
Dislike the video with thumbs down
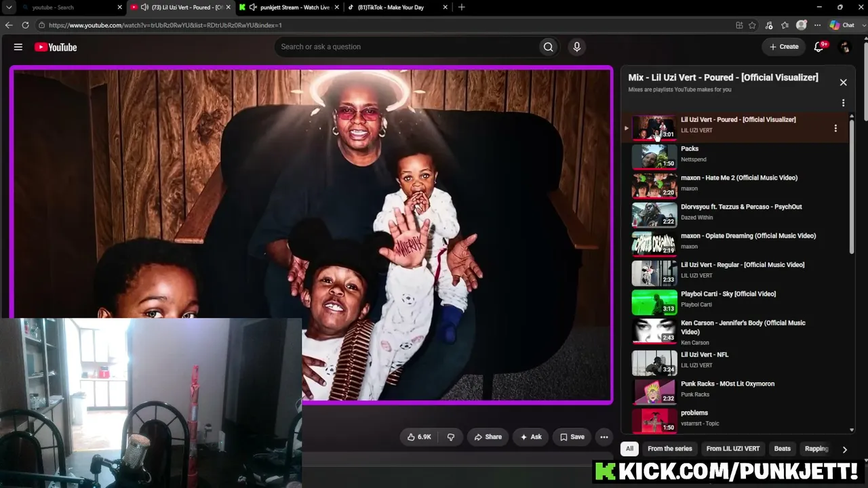click(451, 437)
